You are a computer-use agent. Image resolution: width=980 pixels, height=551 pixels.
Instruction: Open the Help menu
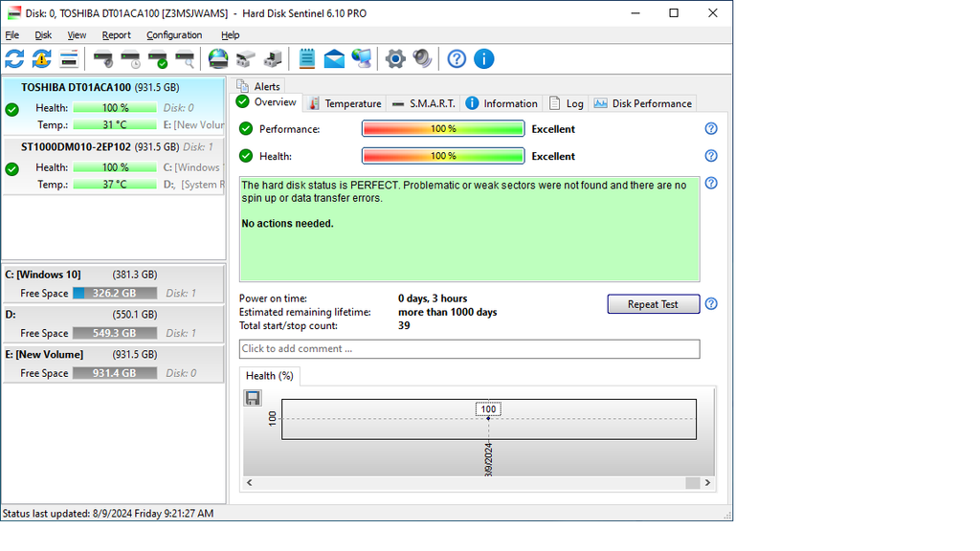tap(230, 35)
